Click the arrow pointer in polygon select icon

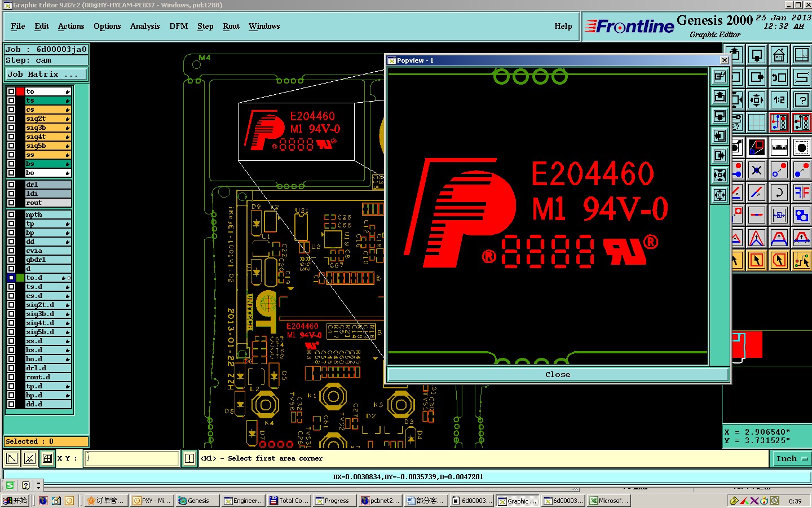point(779,260)
